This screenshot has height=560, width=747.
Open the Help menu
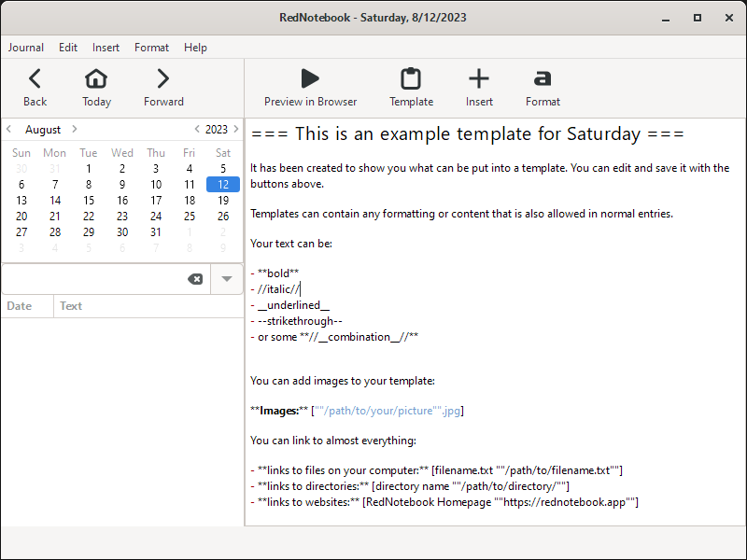[x=195, y=48]
